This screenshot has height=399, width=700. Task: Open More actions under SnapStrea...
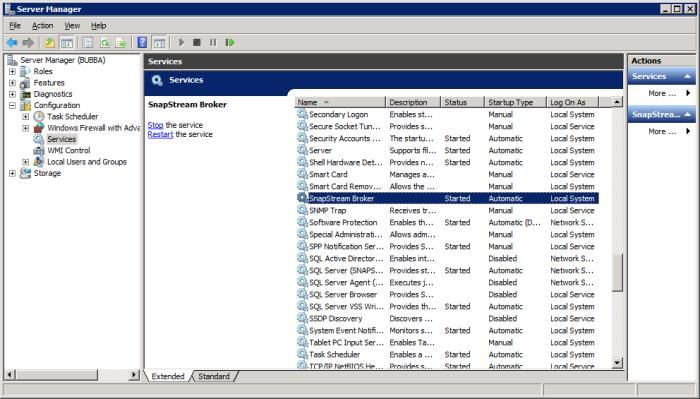pos(662,131)
